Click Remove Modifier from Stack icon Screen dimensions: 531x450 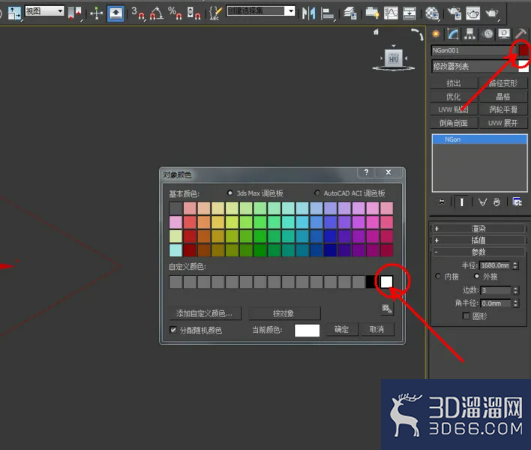point(496,202)
